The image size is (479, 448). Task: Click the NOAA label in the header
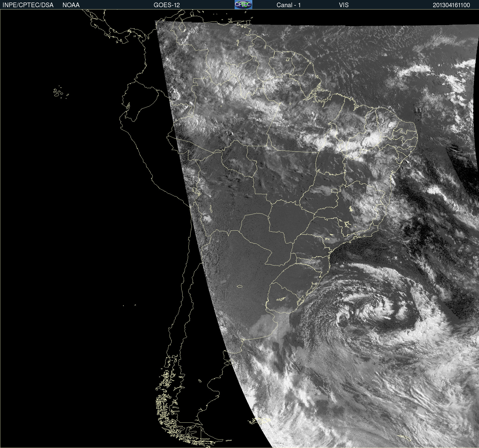pyautogui.click(x=71, y=5)
